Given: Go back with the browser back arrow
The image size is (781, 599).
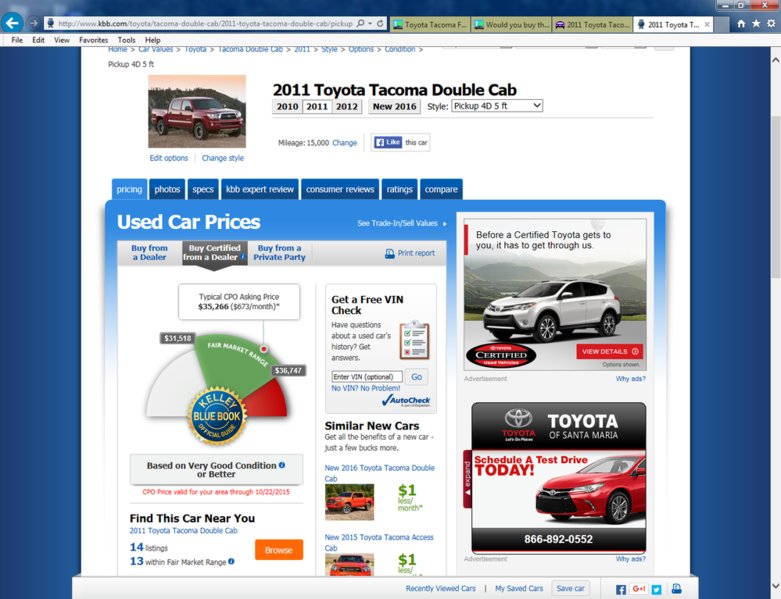Looking at the screenshot, I should [12, 23].
